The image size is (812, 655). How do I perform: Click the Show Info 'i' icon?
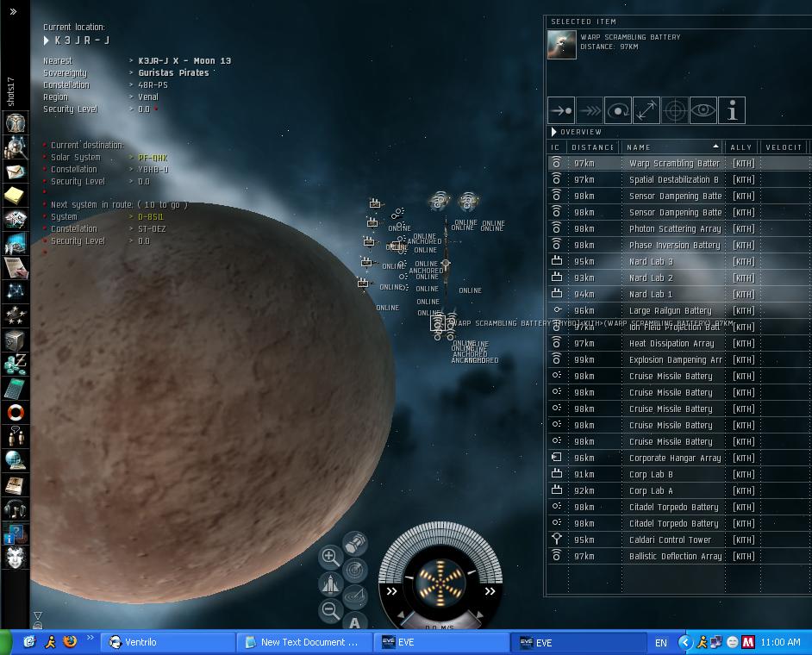point(732,110)
